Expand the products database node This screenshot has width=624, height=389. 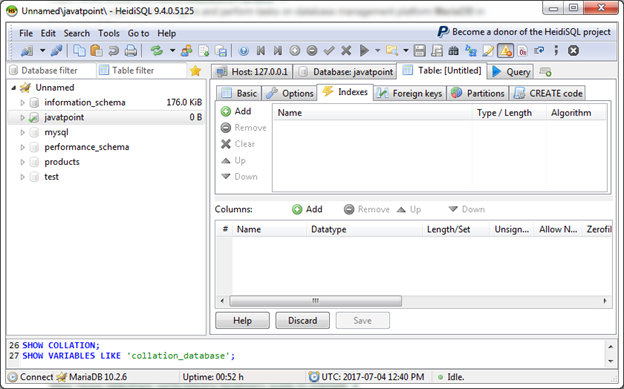pos(22,162)
